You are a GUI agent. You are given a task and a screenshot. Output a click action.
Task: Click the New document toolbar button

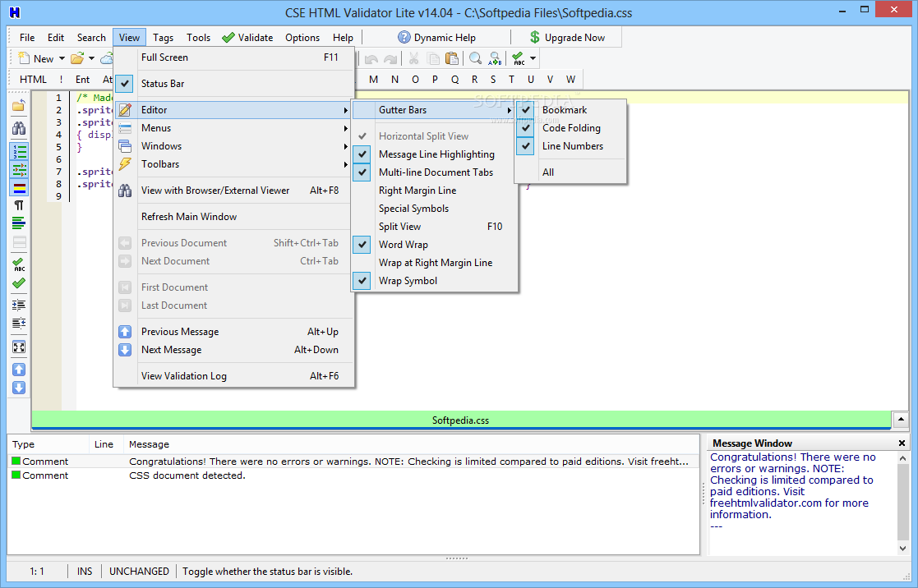pyautogui.click(x=35, y=58)
